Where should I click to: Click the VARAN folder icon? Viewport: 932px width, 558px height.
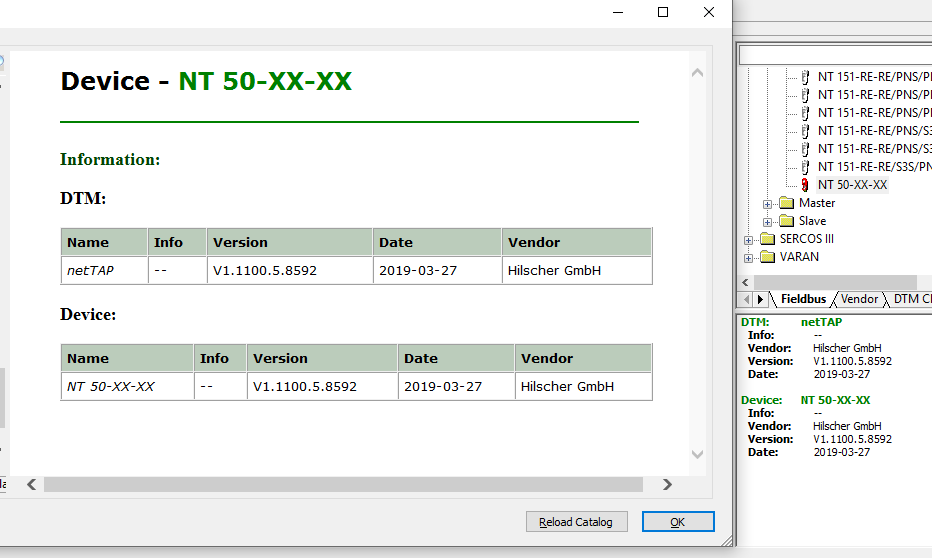tap(767, 257)
